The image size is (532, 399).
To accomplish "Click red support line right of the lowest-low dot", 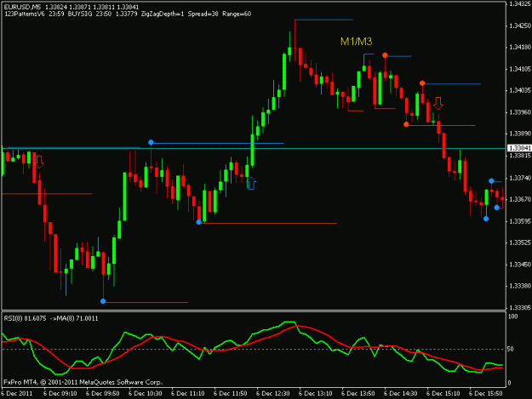I will (x=147, y=302).
